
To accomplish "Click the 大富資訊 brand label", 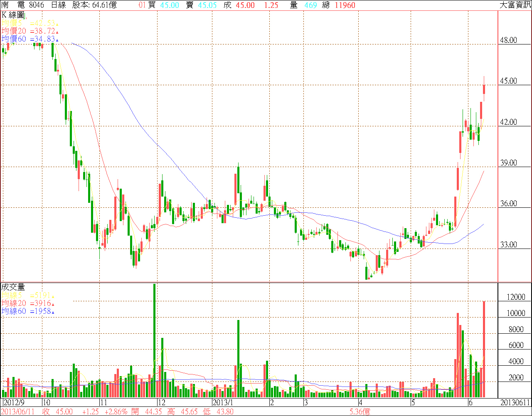I will coord(515,5).
